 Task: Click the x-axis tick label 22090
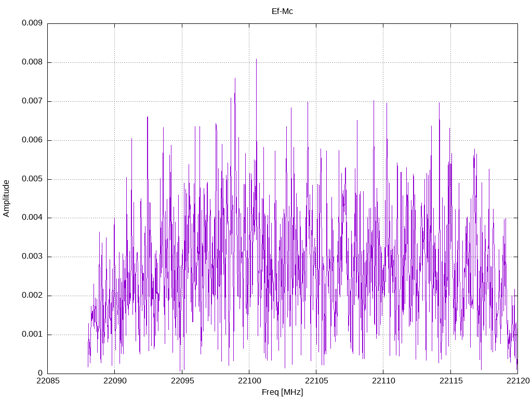click(x=115, y=381)
